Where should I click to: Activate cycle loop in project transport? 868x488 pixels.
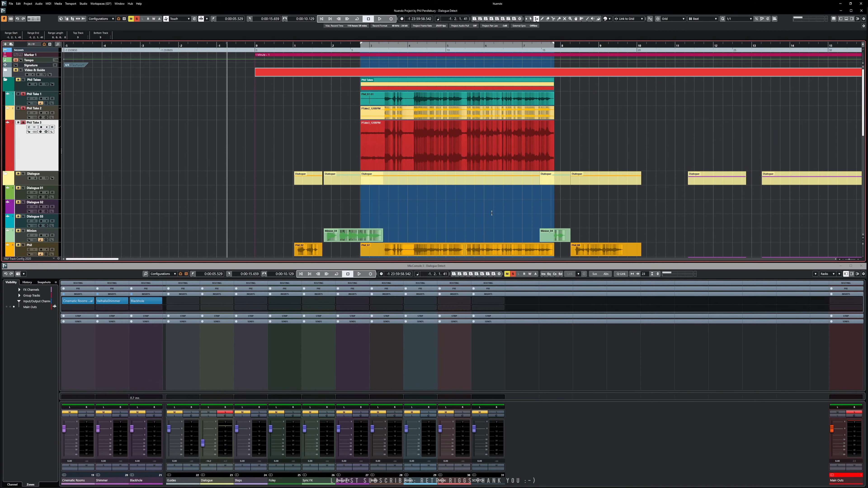357,19
